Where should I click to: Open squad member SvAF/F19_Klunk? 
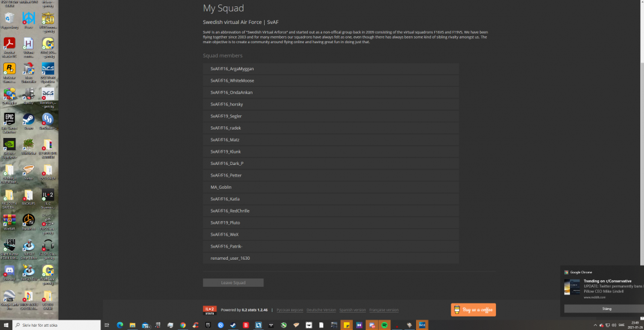coord(330,151)
